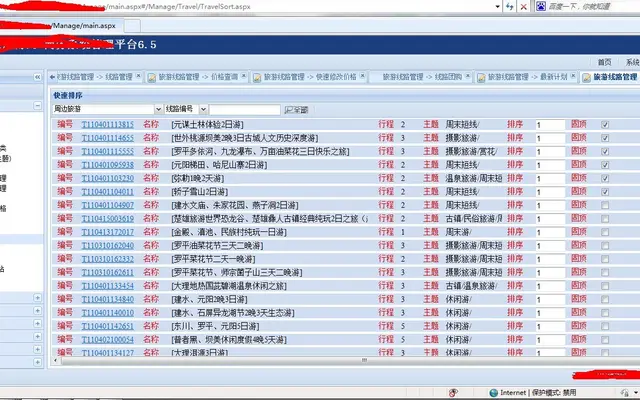Open 首页 in top menu
640x400 pixels.
604,62
